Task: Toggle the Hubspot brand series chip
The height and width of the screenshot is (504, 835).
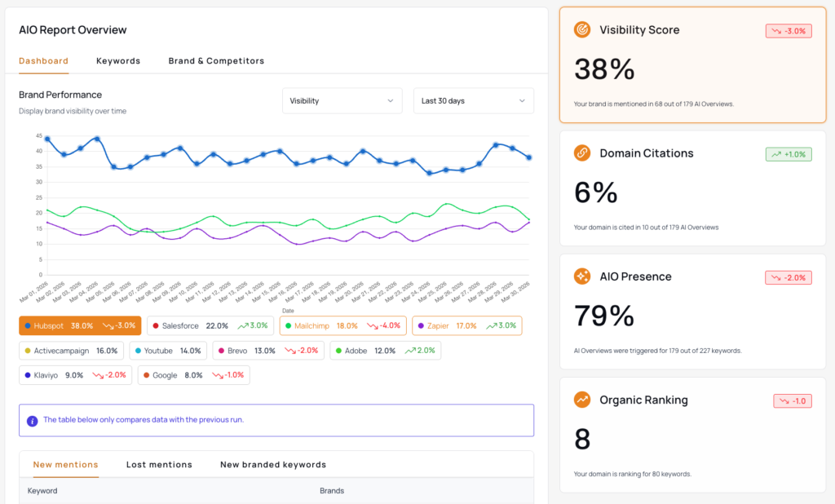Action: coord(80,325)
